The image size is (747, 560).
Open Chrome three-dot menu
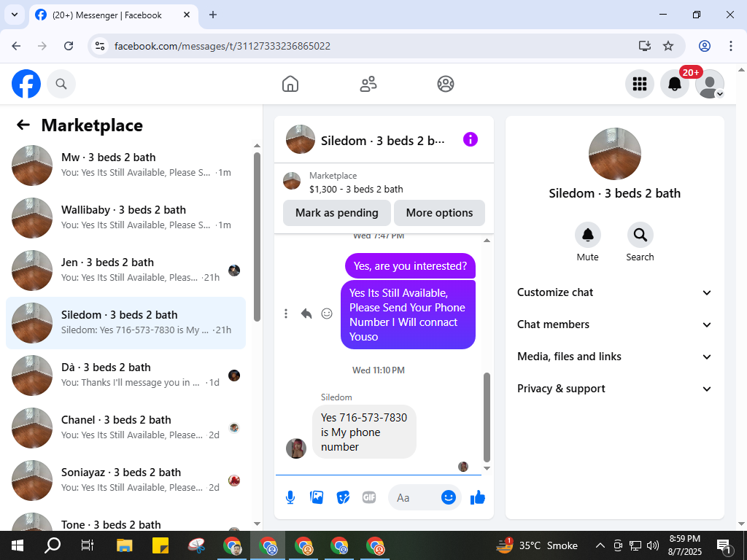tap(731, 46)
